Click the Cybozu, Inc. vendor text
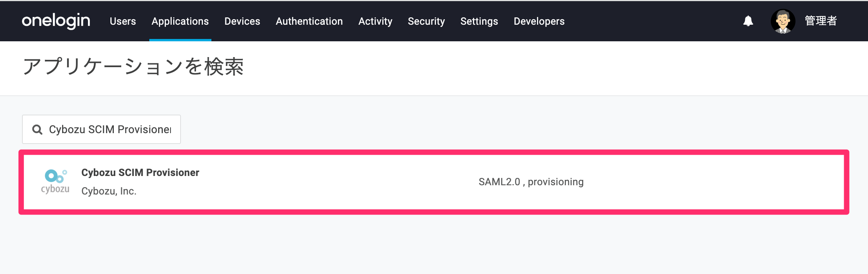This screenshot has width=868, height=274. coord(109,191)
